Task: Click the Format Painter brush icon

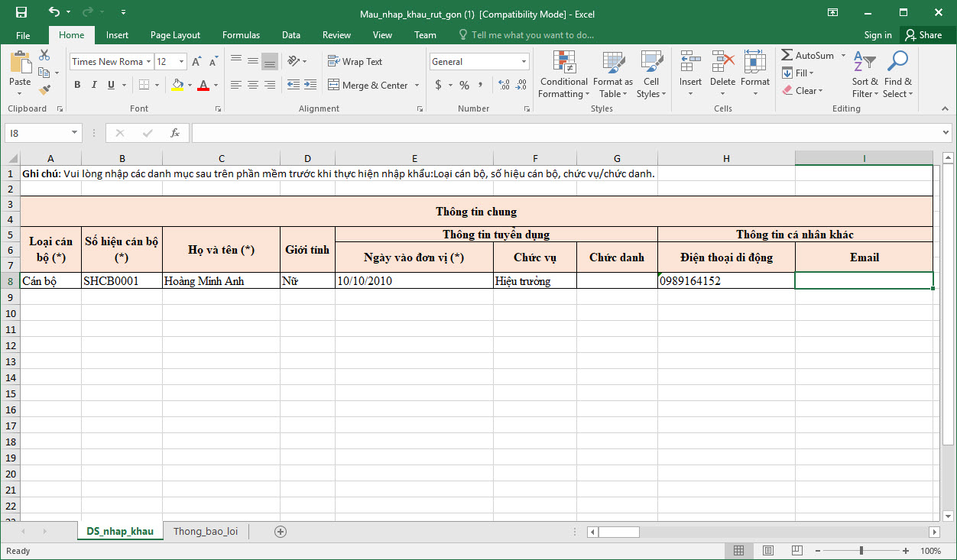Action: pos(44,89)
